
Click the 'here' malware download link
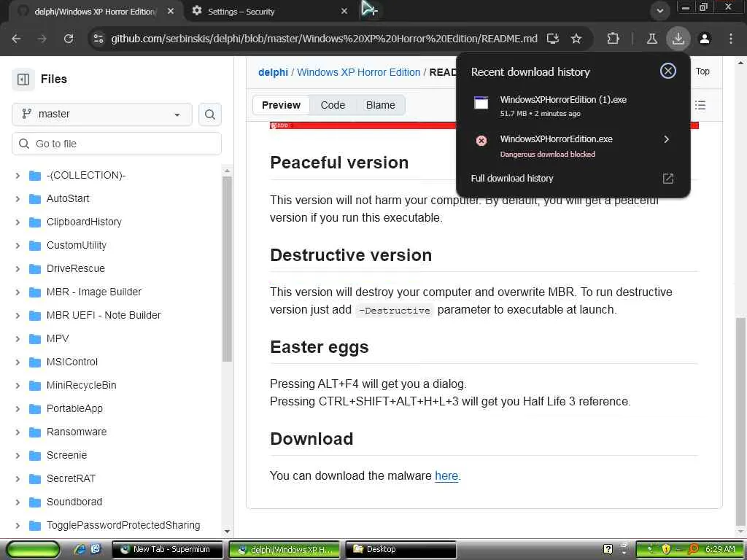[x=446, y=475]
